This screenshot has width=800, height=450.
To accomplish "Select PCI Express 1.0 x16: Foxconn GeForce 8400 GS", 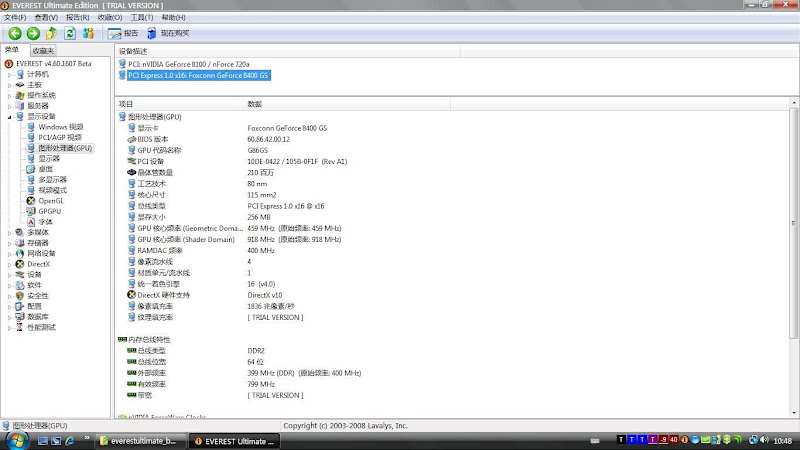I will click(198, 76).
